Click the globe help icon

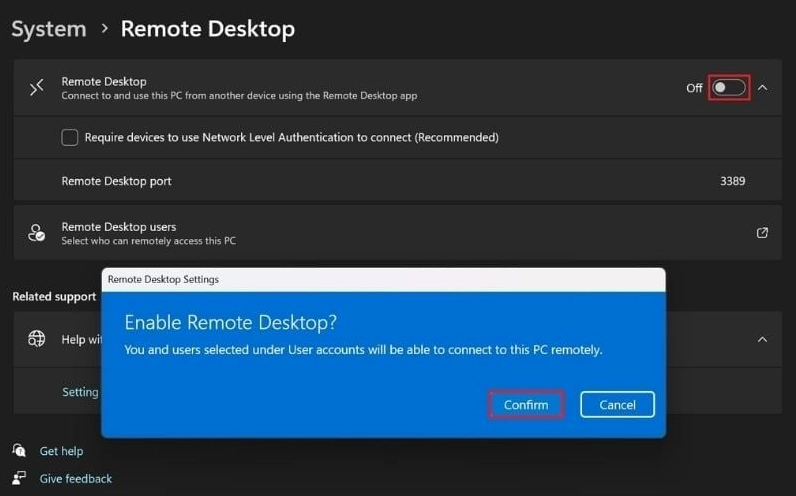pyautogui.click(x=37, y=339)
